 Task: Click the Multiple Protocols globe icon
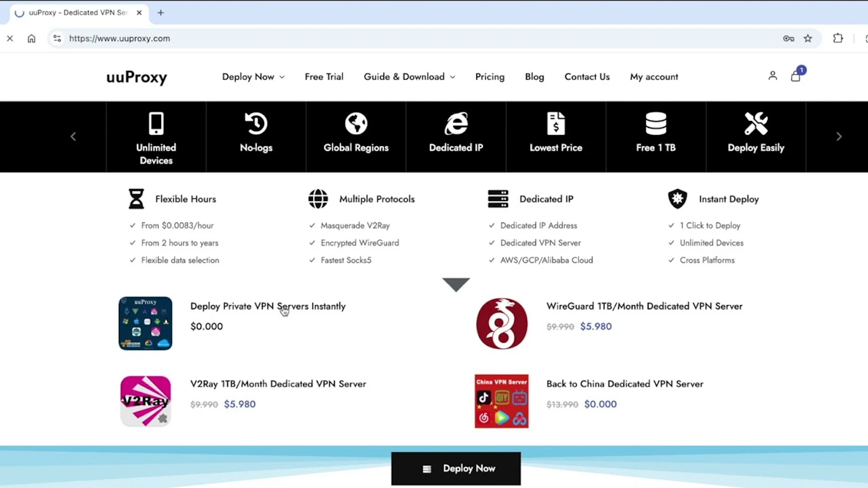[x=318, y=199]
